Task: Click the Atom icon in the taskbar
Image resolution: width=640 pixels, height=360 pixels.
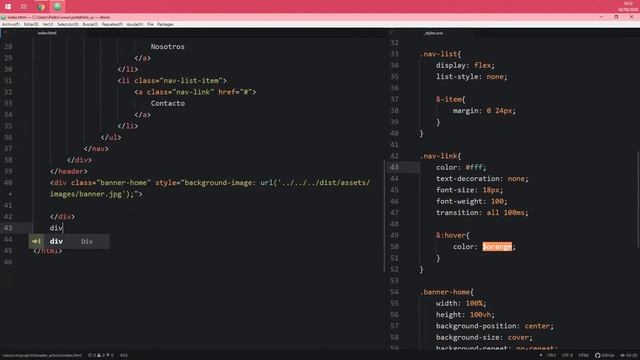Action: point(57,6)
